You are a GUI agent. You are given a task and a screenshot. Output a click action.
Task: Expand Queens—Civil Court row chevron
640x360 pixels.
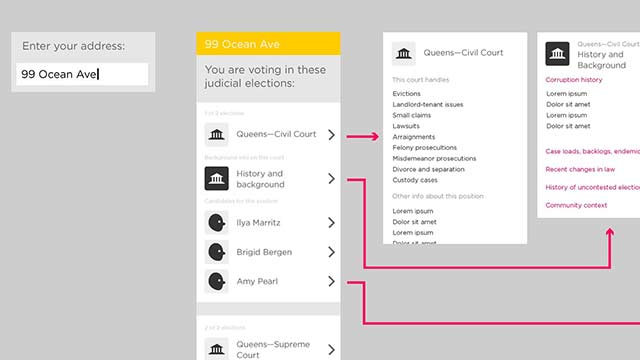point(331,135)
